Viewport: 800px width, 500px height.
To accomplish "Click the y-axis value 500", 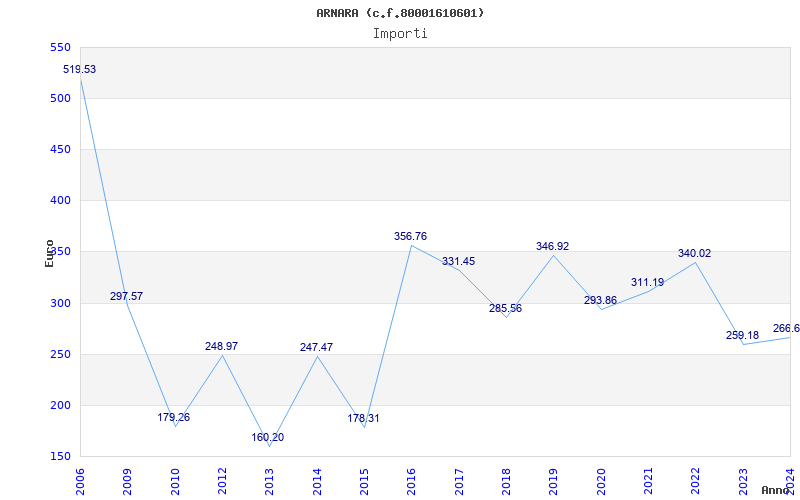I will tap(60, 98).
